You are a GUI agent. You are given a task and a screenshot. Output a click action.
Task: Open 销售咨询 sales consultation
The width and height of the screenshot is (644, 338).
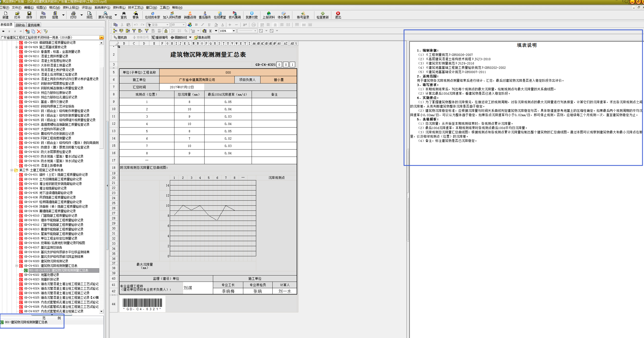pyautogui.click(x=190, y=15)
